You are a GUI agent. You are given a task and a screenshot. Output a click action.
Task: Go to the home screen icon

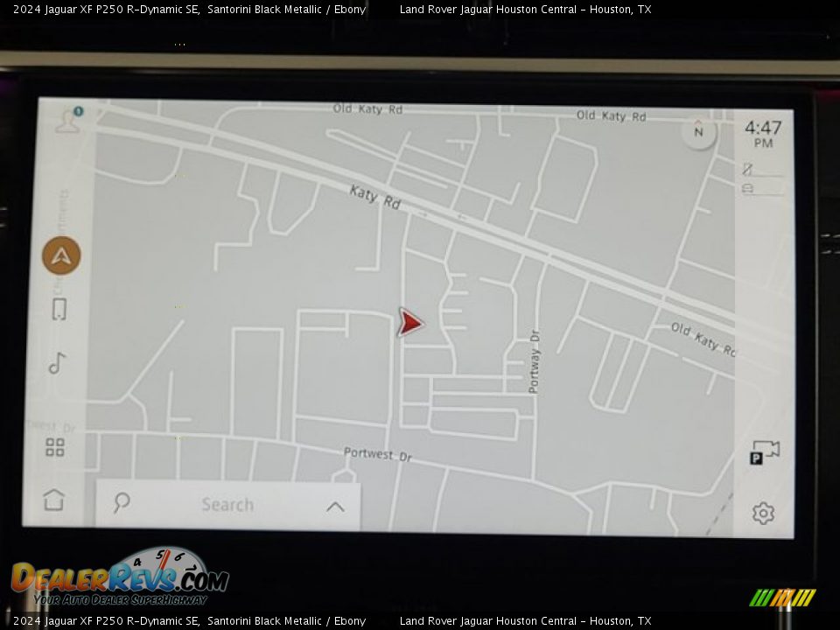point(53,500)
